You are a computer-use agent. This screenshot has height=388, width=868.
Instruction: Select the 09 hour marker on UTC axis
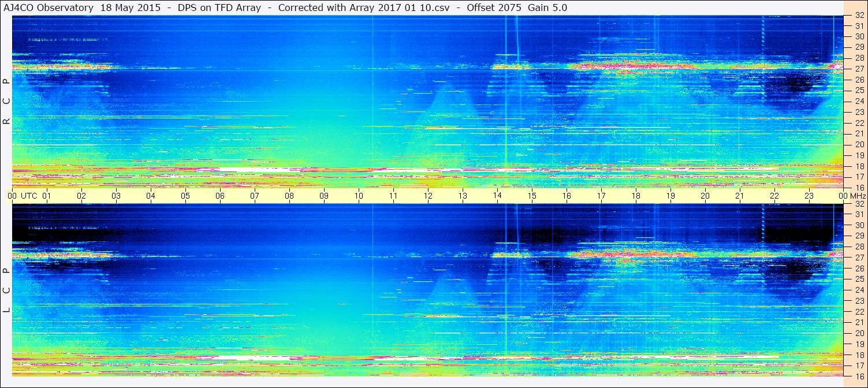[324, 196]
